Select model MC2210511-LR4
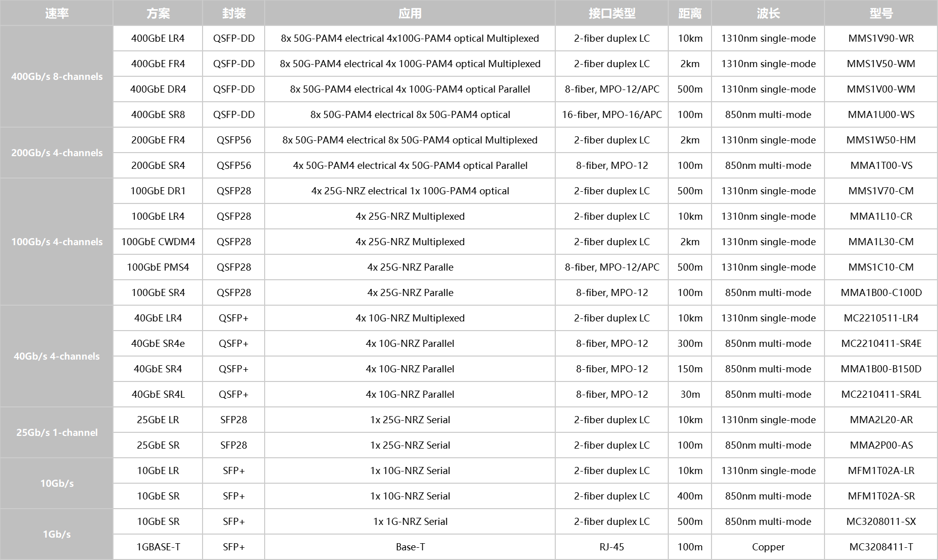The height and width of the screenshot is (560, 938). click(x=881, y=318)
